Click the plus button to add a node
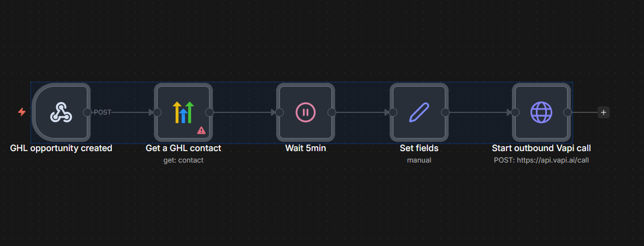Viewport: 644px width, 246px height. (603, 112)
